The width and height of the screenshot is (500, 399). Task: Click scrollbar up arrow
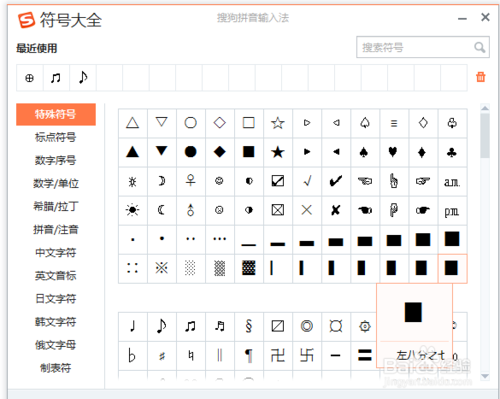(x=485, y=108)
